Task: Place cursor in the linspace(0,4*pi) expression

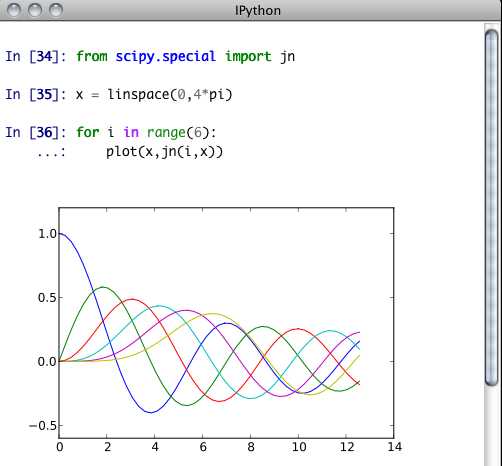Action: (x=170, y=94)
